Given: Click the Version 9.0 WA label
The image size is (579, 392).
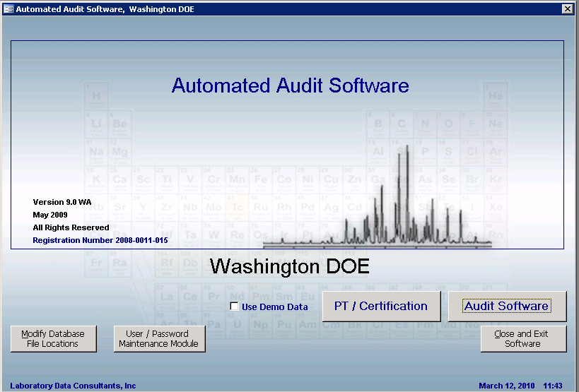Looking at the screenshot, I should tap(62, 202).
